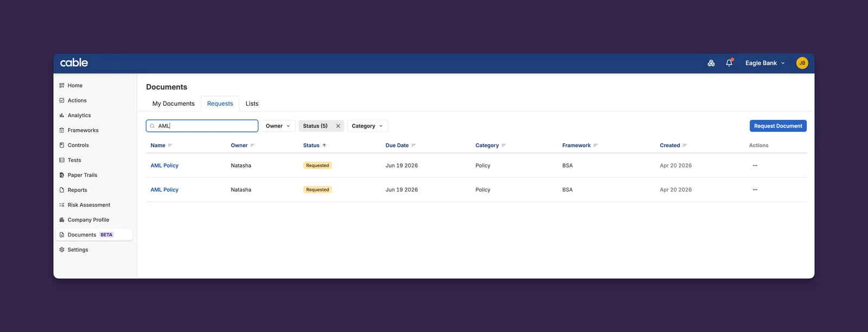Open Reports in the sidebar

tap(94, 190)
